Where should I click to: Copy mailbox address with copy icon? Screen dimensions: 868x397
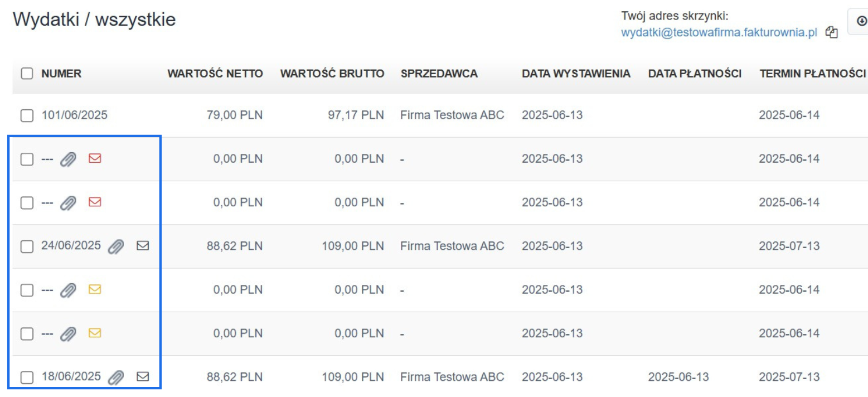click(831, 33)
